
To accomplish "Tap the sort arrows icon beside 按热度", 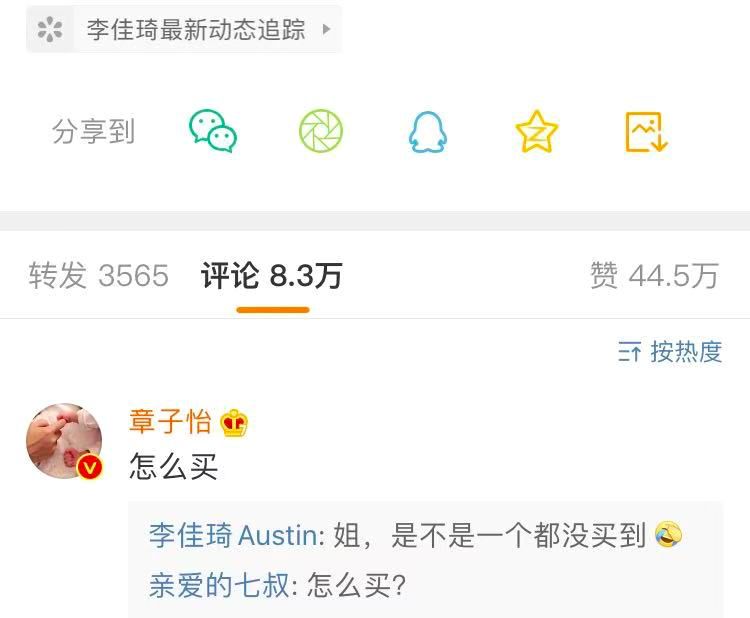I will 629,352.
